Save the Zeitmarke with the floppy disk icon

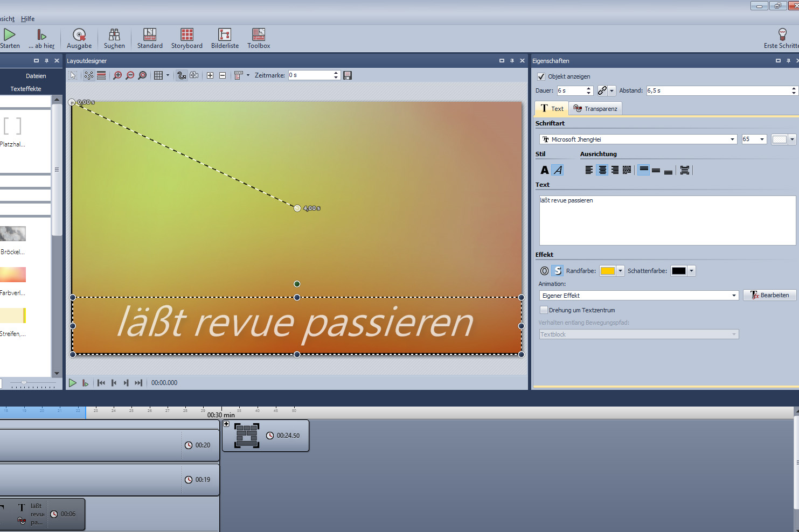(348, 75)
